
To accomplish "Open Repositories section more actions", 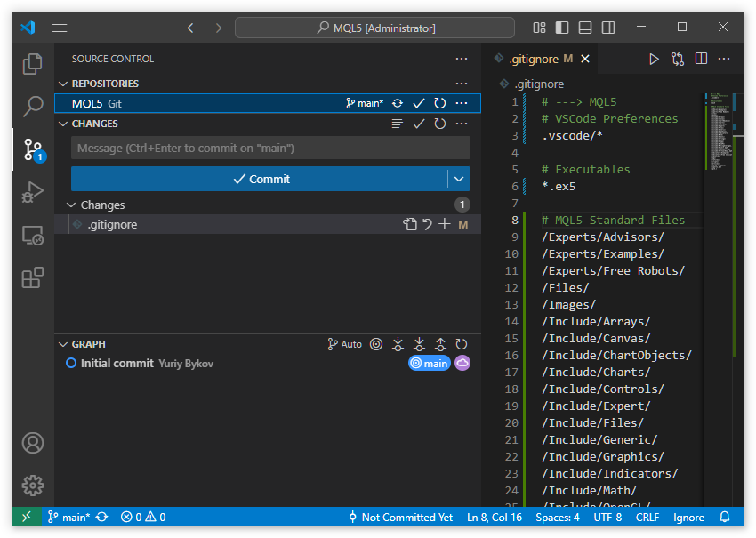I will point(462,84).
